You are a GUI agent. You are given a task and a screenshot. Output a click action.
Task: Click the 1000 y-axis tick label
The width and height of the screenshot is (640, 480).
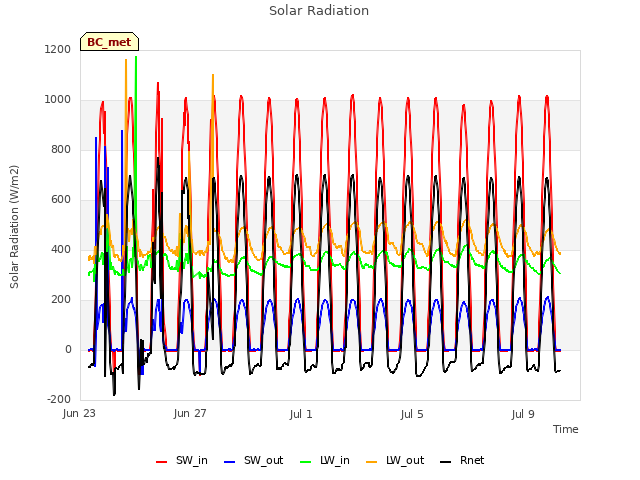pos(58,100)
